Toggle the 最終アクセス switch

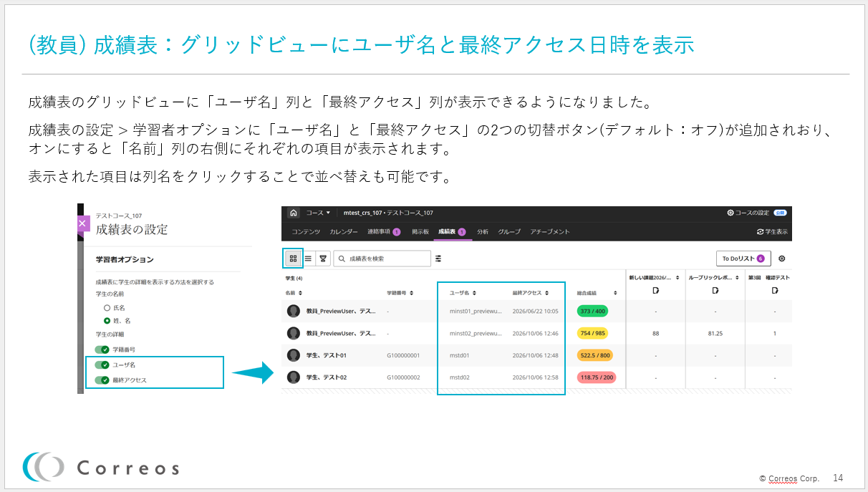pos(102,380)
